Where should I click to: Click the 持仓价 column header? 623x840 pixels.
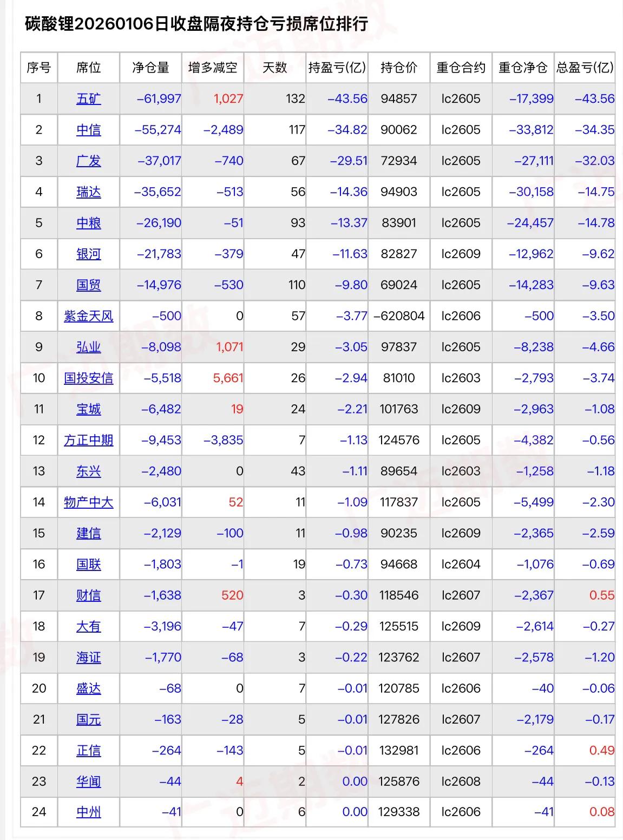pos(399,68)
